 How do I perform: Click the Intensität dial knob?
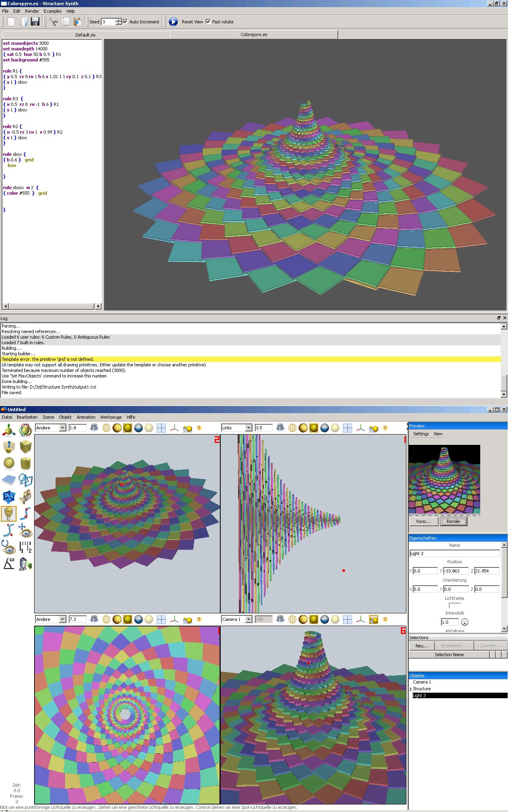pos(464,622)
